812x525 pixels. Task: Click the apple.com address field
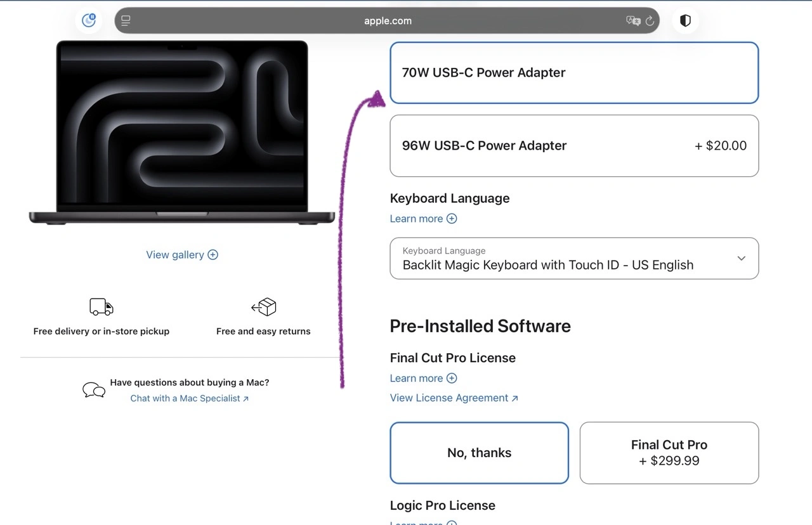click(387, 21)
